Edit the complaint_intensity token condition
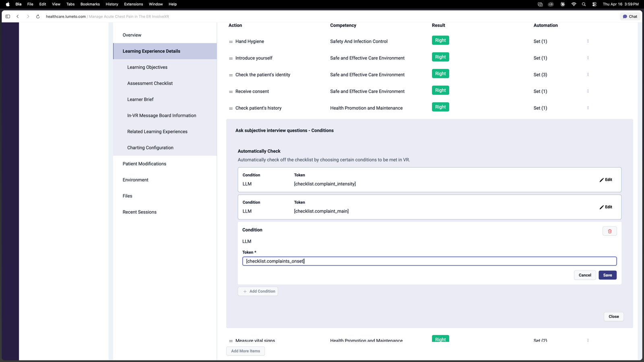Image resolution: width=644 pixels, height=362 pixels. (606, 180)
